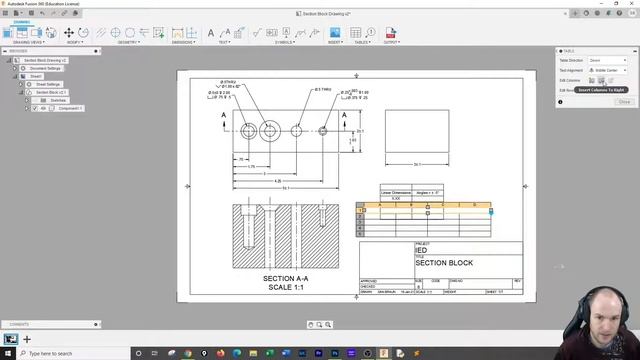Image resolution: width=640 pixels, height=360 pixels.
Task: Select the Projected View tool
Action: click(22, 33)
